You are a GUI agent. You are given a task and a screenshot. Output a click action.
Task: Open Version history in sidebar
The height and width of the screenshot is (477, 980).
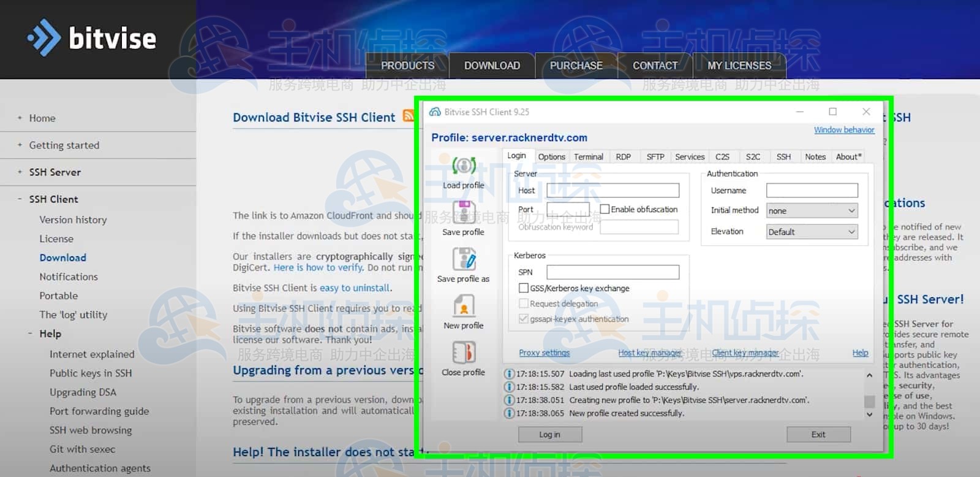pyautogui.click(x=73, y=219)
